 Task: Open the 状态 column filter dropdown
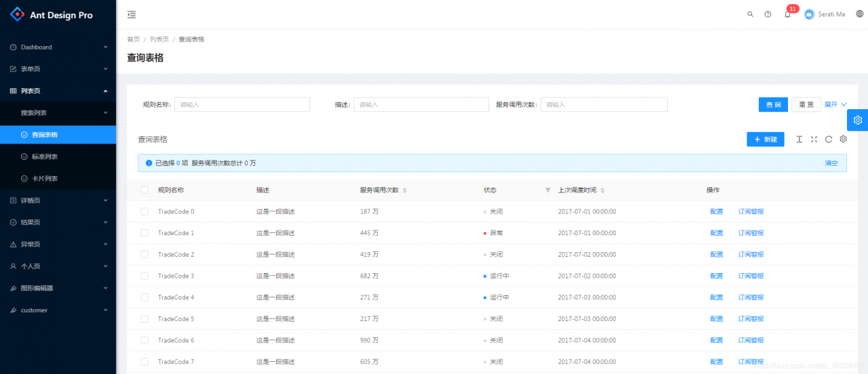[x=548, y=190]
